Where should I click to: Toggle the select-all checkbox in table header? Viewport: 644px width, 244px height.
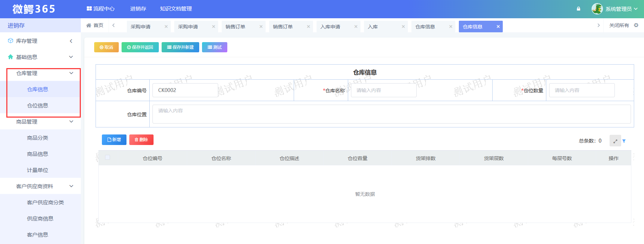click(108, 158)
